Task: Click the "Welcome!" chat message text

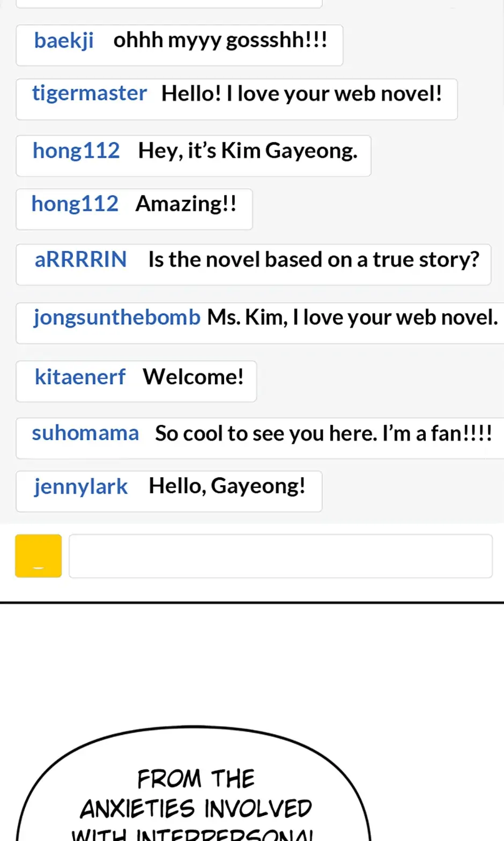Action: (193, 377)
